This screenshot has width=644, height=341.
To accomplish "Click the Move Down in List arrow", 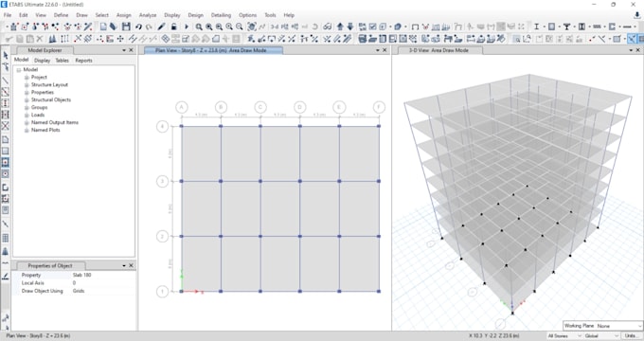I will point(349,27).
